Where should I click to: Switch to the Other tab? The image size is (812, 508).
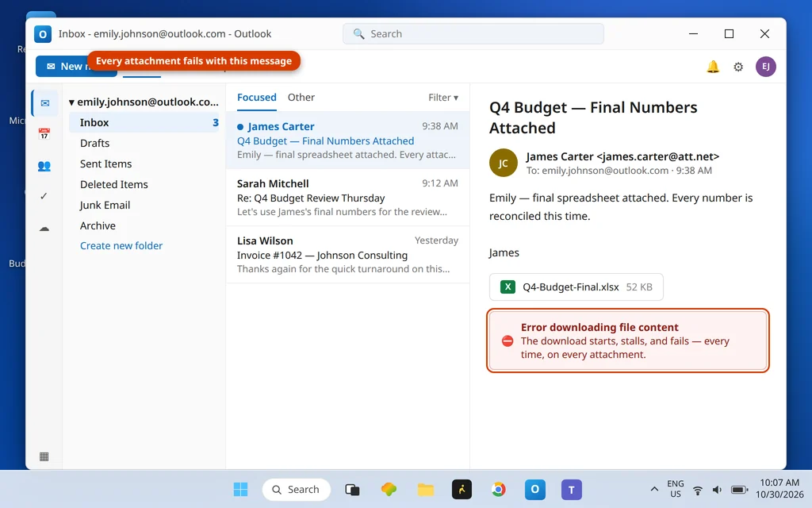coord(301,98)
